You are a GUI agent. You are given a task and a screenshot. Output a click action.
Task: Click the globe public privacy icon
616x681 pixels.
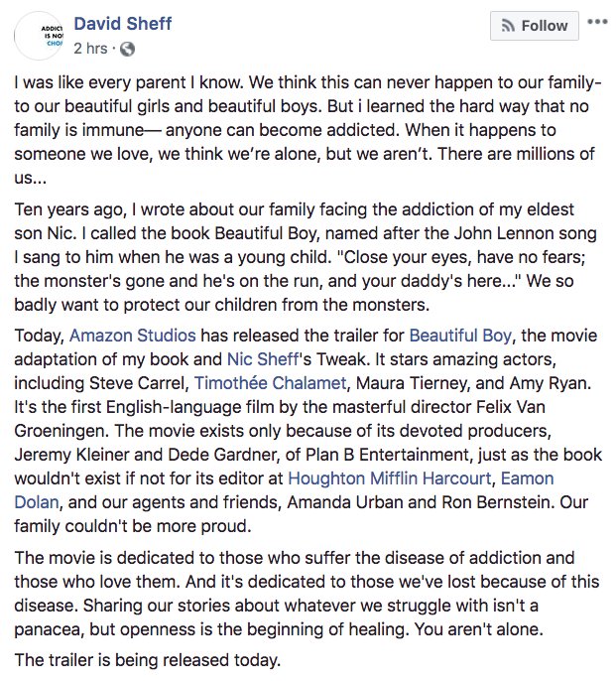(129, 47)
